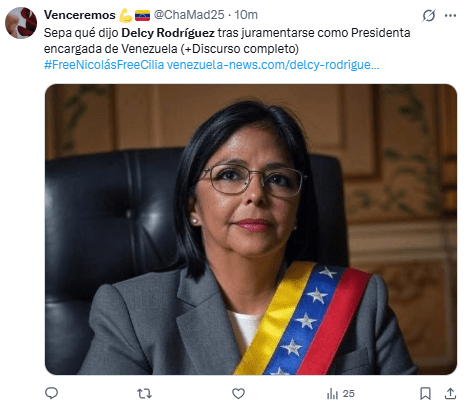Bookmark this post
The image size is (467, 409).
425,394
